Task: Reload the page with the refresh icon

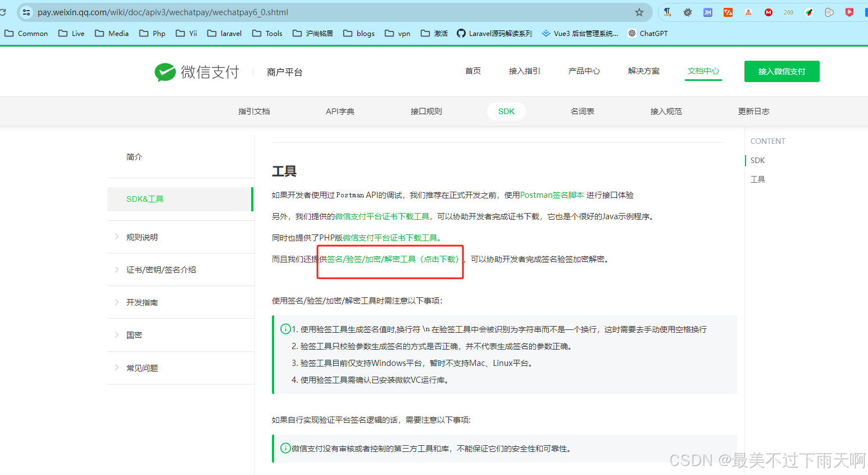Action: pyautogui.click(x=3, y=12)
